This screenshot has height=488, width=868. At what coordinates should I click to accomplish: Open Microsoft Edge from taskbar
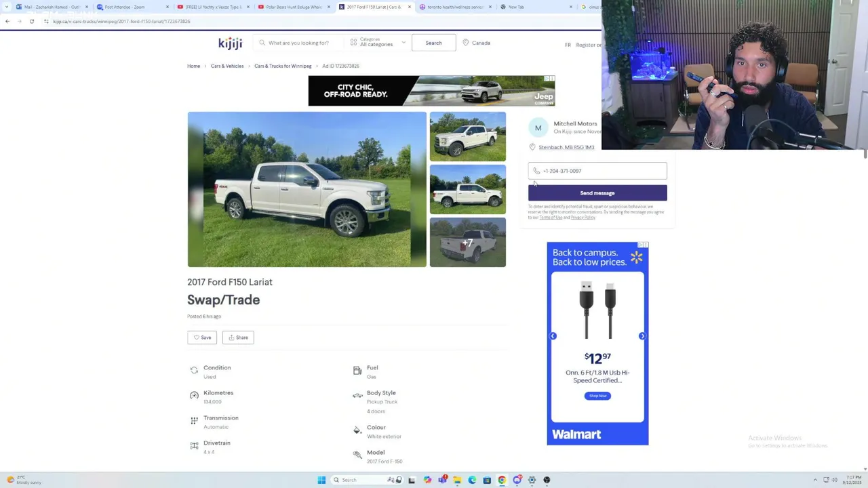(472, 480)
